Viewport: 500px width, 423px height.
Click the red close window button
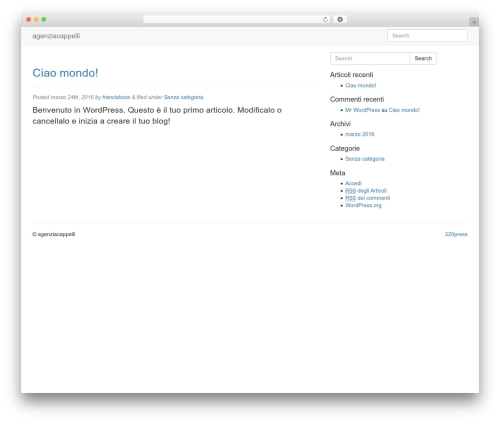(29, 19)
